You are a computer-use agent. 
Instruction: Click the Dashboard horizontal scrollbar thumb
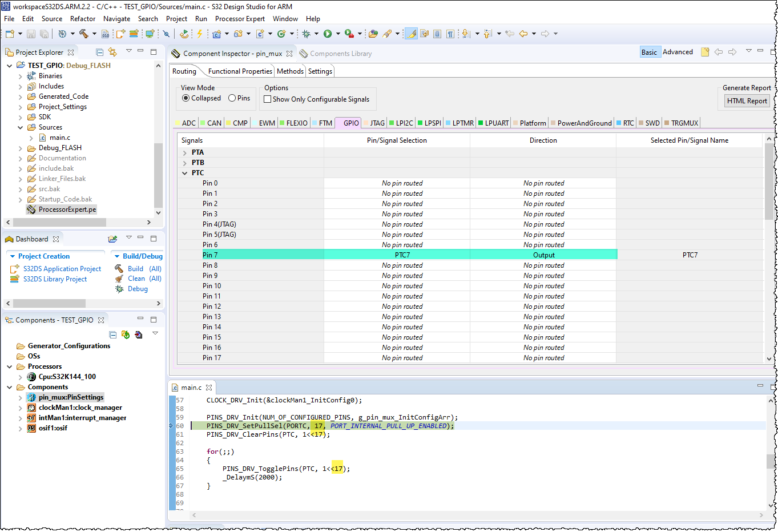click(x=50, y=303)
